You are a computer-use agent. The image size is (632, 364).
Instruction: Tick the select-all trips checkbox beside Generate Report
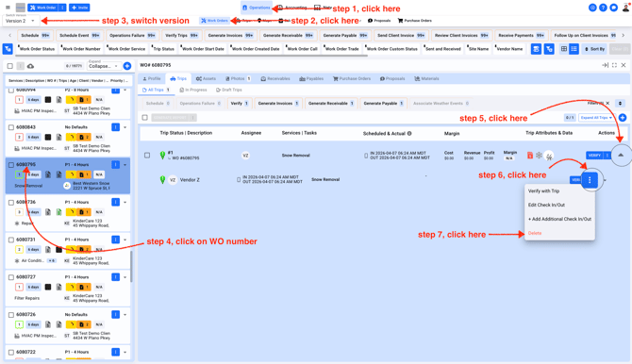[x=144, y=118]
